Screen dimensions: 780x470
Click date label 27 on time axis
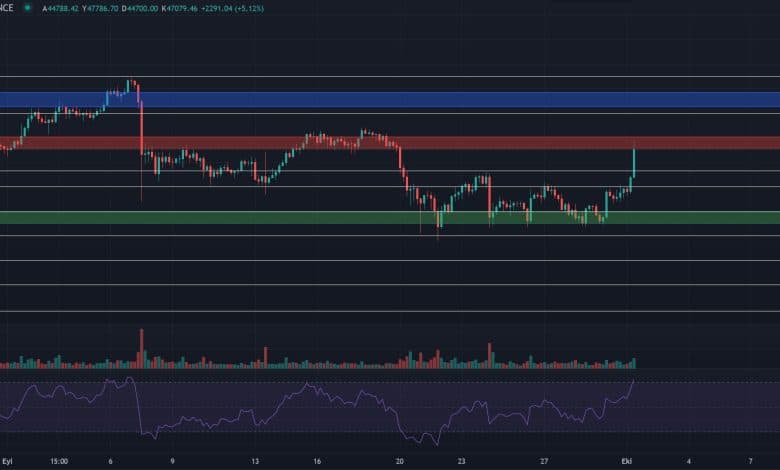544,462
